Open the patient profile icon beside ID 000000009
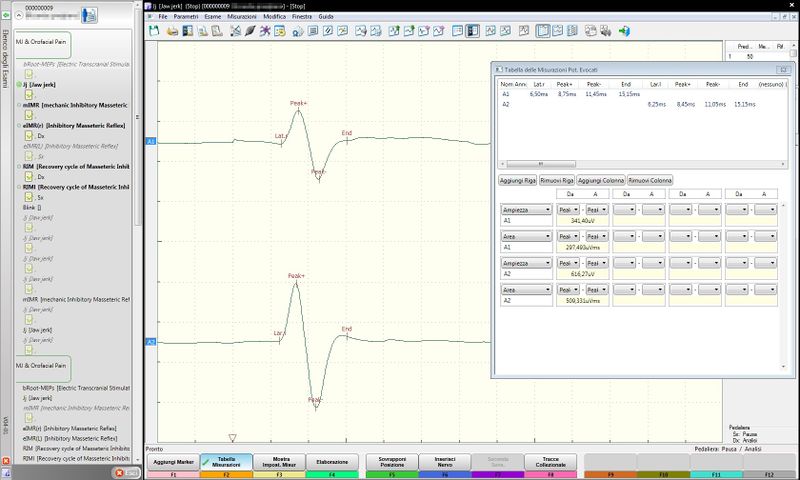 [x=89, y=16]
